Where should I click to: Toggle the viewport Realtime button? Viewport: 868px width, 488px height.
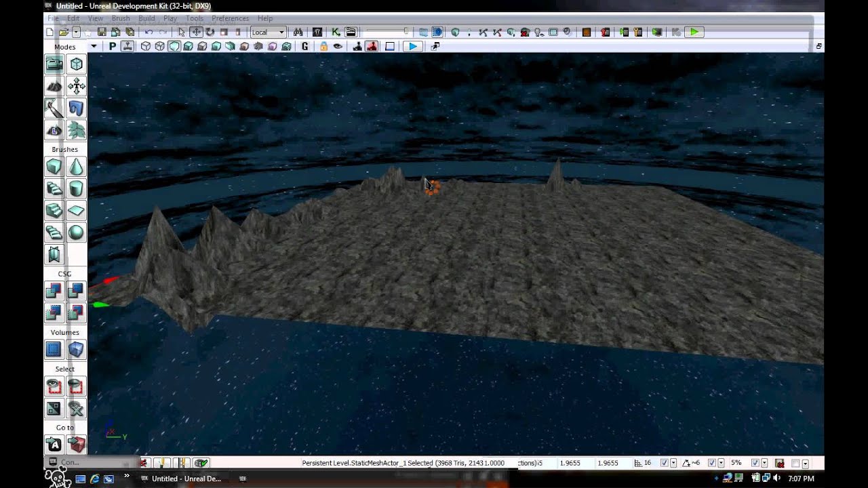point(127,46)
